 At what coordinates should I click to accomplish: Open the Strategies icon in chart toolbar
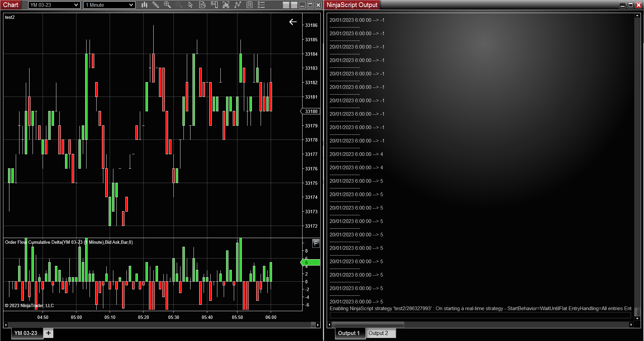[x=238, y=5]
